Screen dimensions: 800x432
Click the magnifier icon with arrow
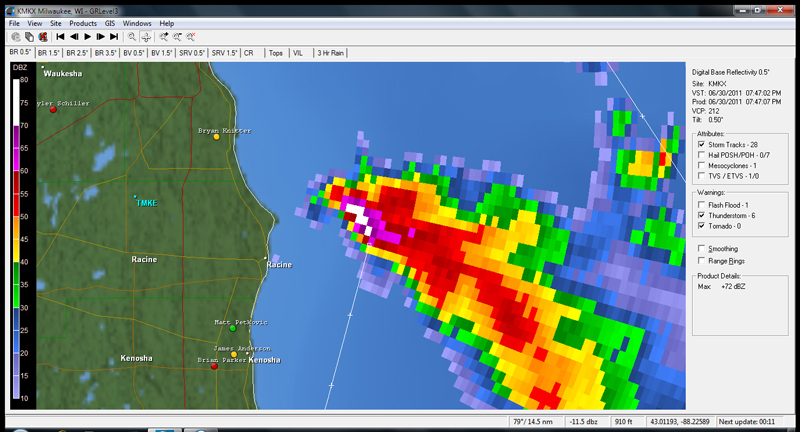[x=163, y=37]
